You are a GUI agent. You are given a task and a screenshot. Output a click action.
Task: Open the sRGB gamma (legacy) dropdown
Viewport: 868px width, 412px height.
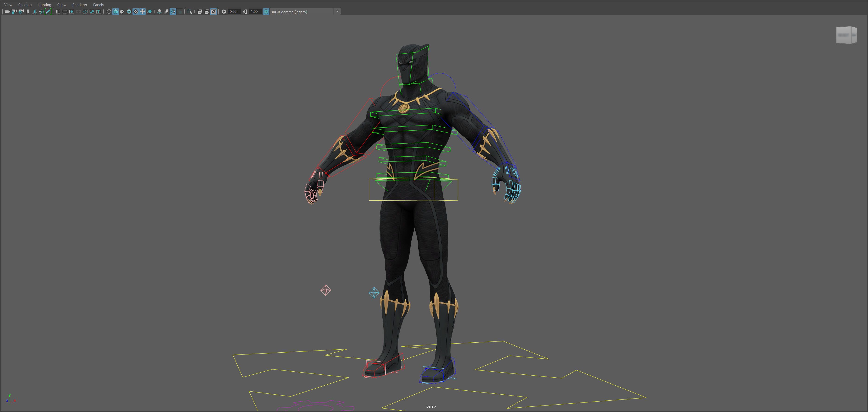(305, 11)
